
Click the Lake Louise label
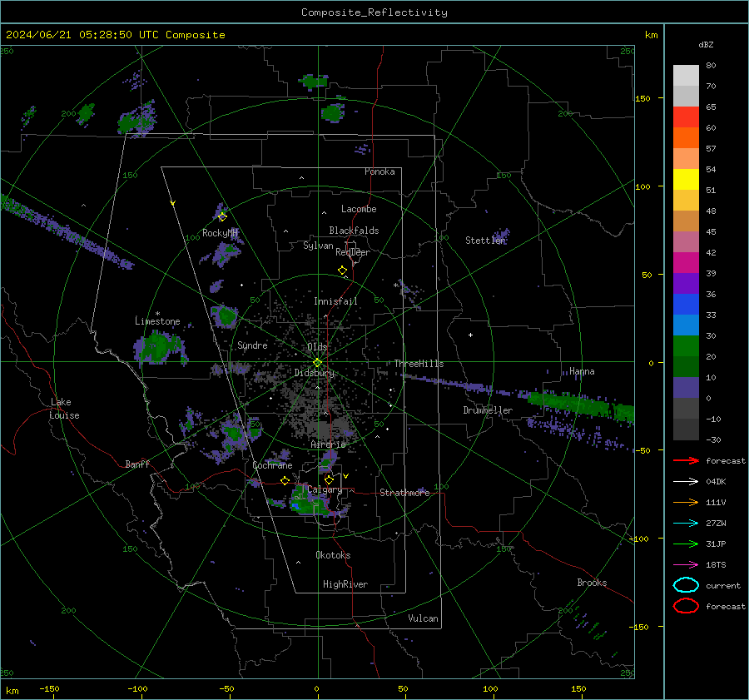64,409
